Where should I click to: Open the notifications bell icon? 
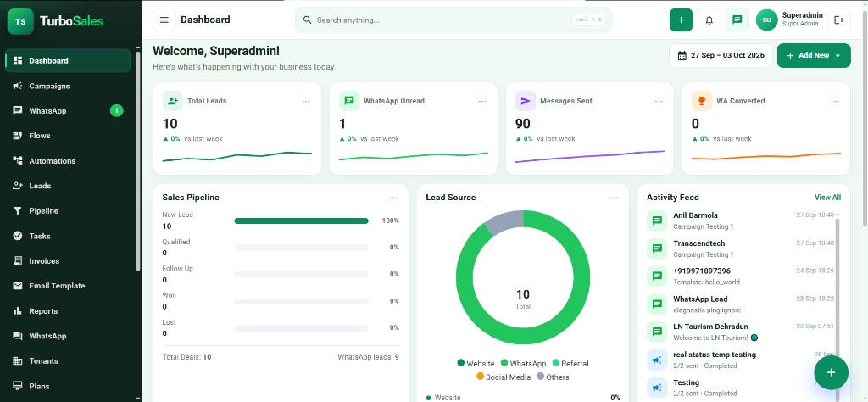pos(709,20)
